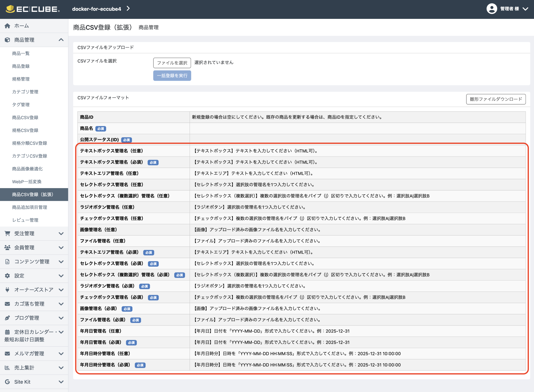Expand the 売上集計 menu chevron
Image resolution: width=534 pixels, height=392 pixels.
point(61,368)
